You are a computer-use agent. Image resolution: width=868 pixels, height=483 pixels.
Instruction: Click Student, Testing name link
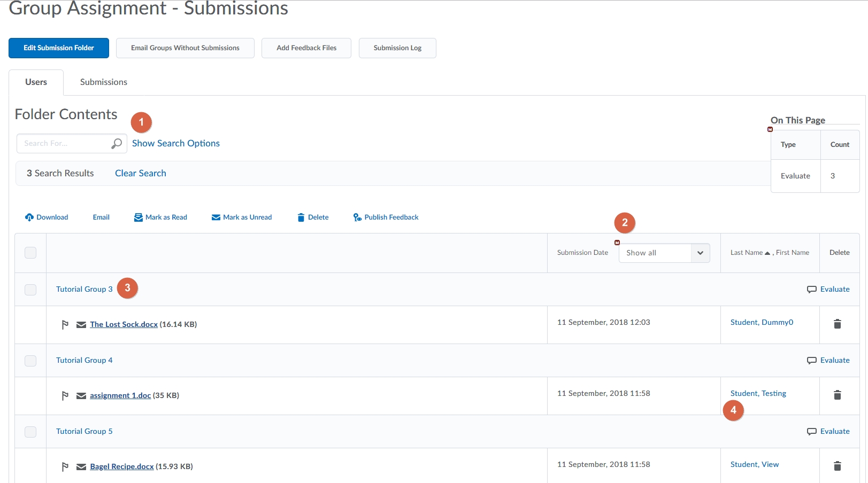(x=758, y=393)
